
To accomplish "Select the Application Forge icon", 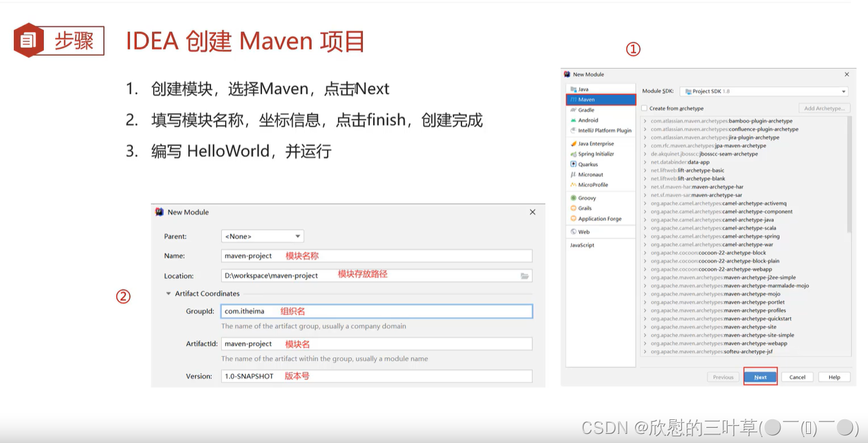I will pos(573,218).
